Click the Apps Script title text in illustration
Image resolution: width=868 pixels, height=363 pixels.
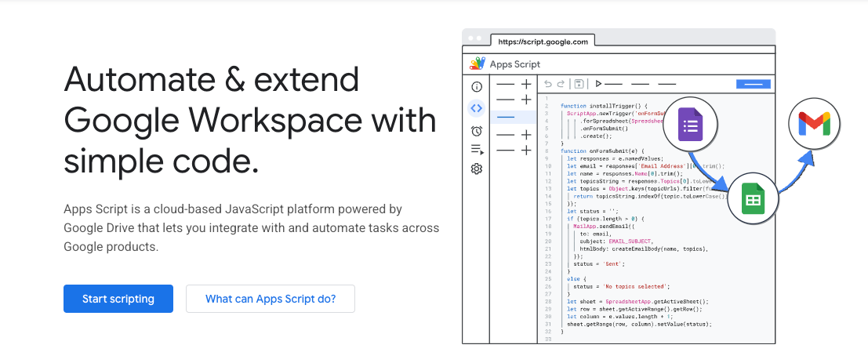515,64
